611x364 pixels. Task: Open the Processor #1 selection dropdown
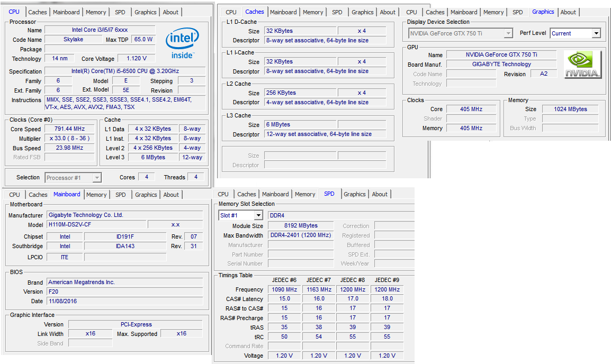(x=97, y=178)
